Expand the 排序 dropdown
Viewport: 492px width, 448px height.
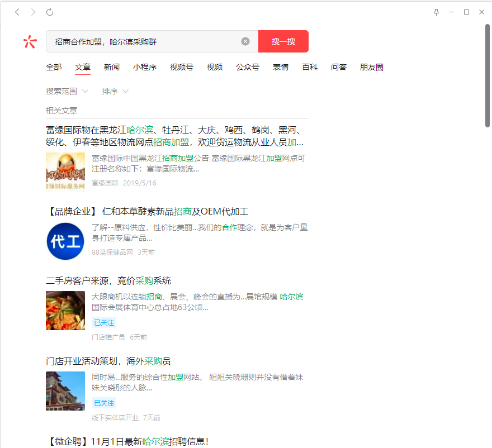(x=115, y=91)
